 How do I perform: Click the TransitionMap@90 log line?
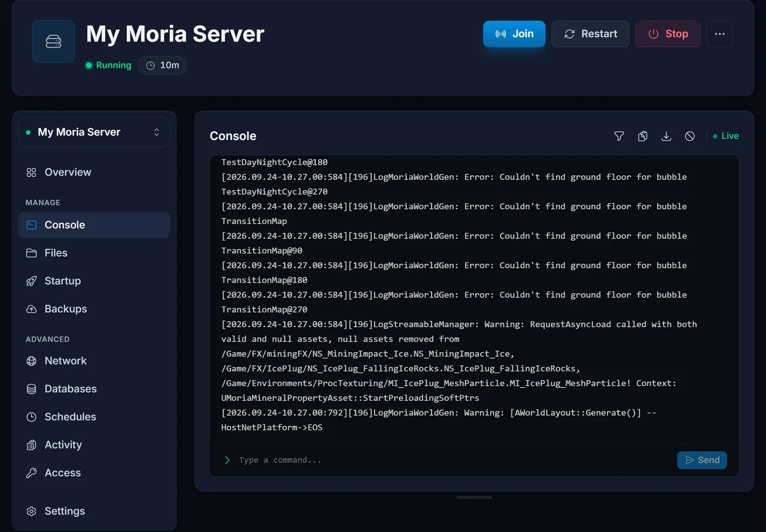262,251
